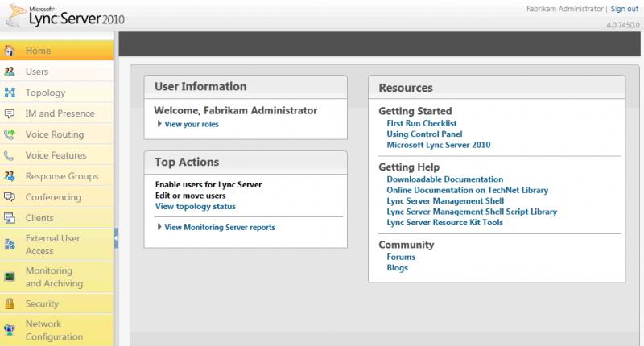Click the Monitoring and Archiving monitor icon
Image resolution: width=644 pixels, height=346 pixels.
(x=10, y=277)
